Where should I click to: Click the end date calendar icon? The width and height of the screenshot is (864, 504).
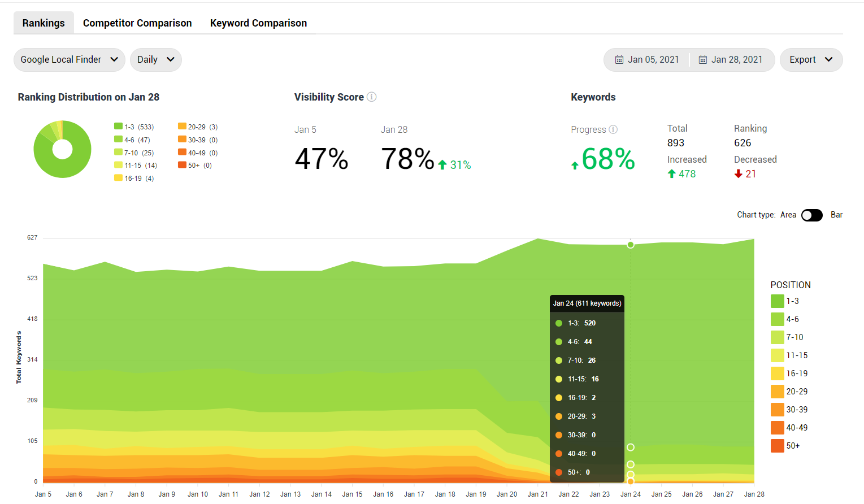tap(703, 60)
